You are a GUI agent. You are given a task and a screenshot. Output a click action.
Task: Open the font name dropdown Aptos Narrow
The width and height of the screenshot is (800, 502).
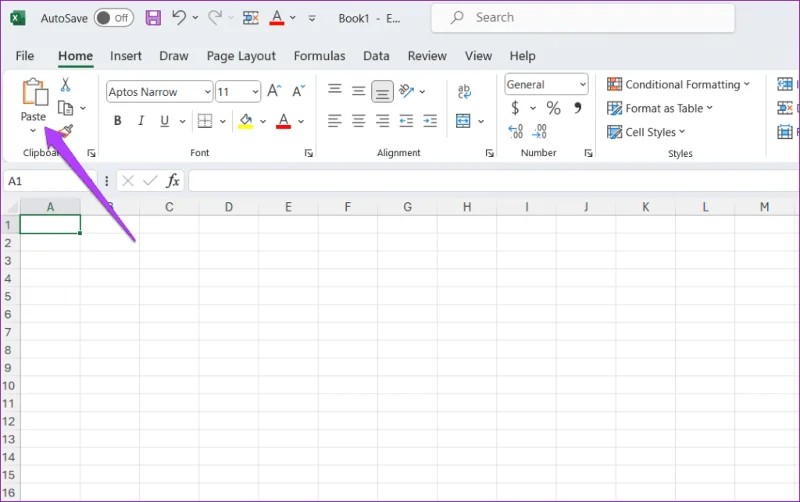[208, 92]
